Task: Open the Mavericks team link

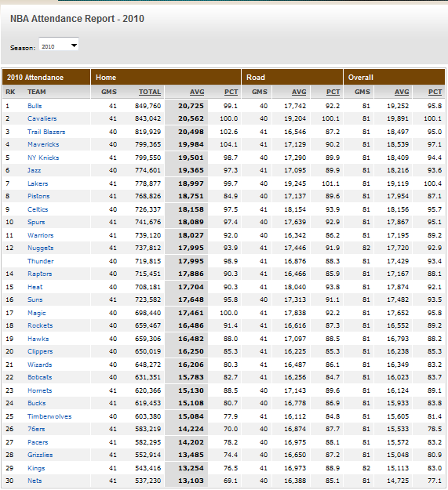Action: (43, 144)
